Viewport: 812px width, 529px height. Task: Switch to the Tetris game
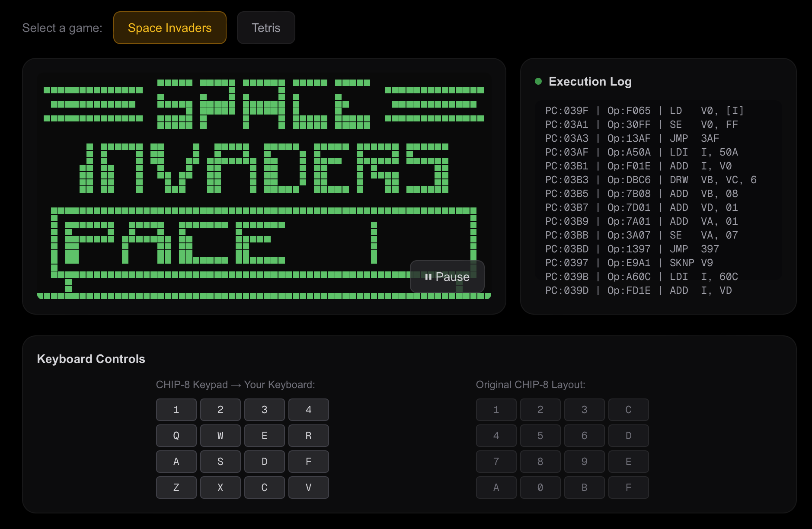coord(265,28)
